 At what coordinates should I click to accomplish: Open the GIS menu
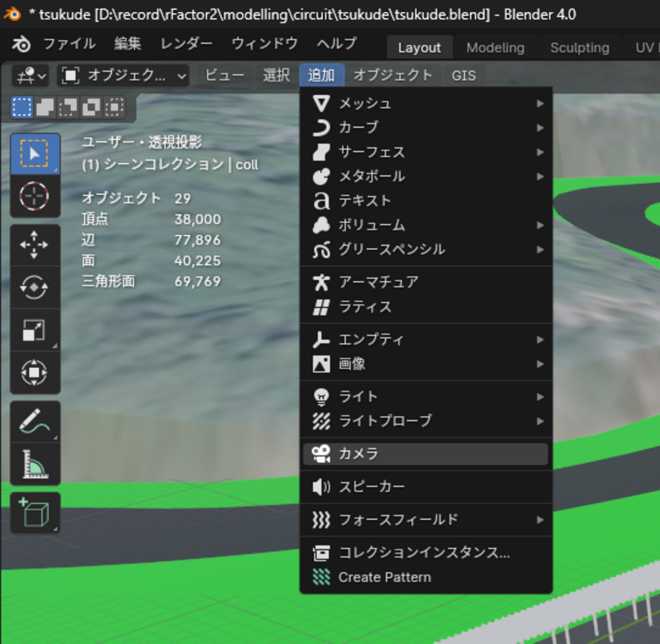point(464,76)
